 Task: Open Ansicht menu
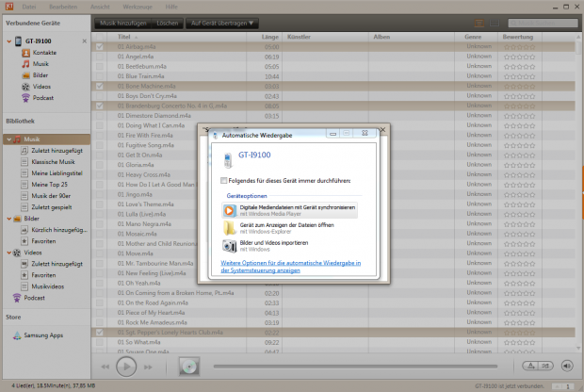[100, 7]
